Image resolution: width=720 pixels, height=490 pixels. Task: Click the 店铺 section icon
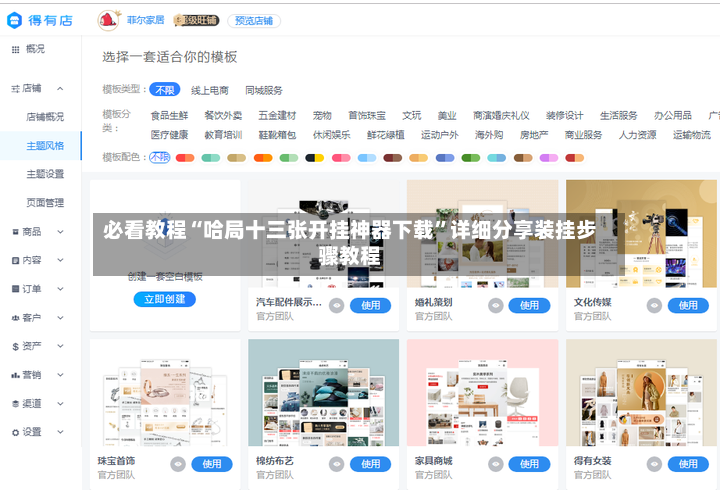click(15, 89)
